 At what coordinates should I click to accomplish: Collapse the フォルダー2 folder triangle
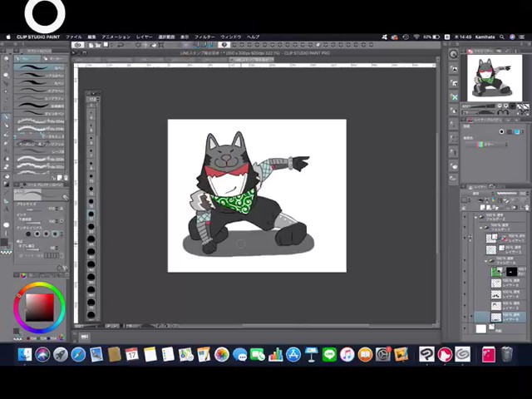[x=476, y=217]
